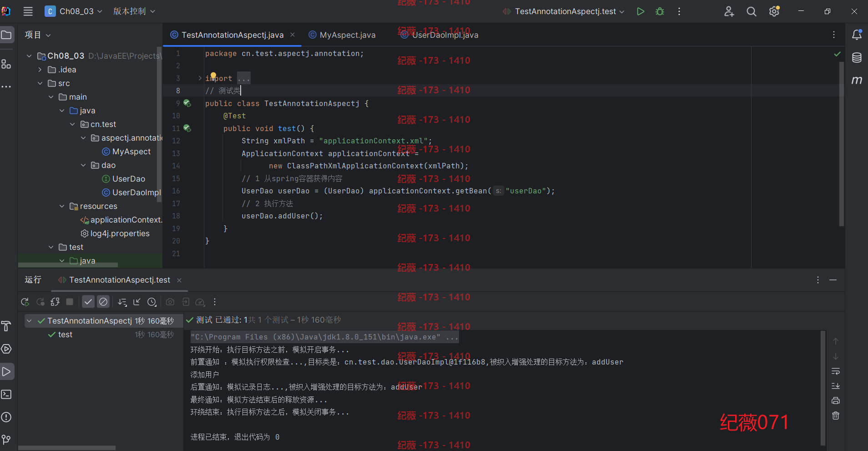Open version control dropdown
The image size is (868, 451).
pyautogui.click(x=134, y=11)
